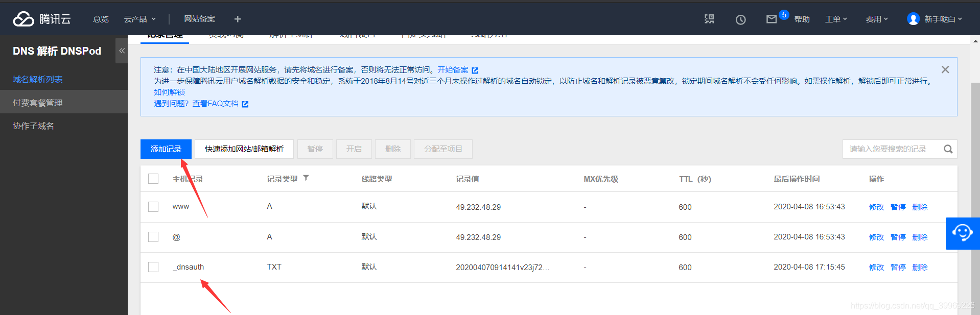Click the scrollbar up arrow

975,41
